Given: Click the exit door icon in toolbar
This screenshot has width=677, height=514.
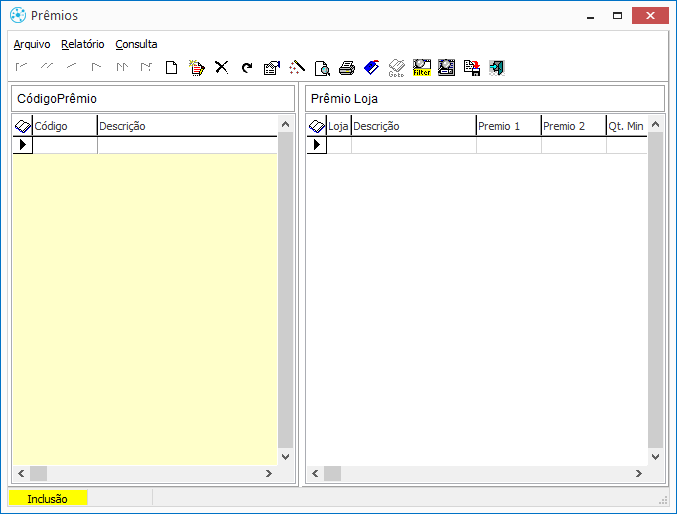Looking at the screenshot, I should [x=496, y=68].
